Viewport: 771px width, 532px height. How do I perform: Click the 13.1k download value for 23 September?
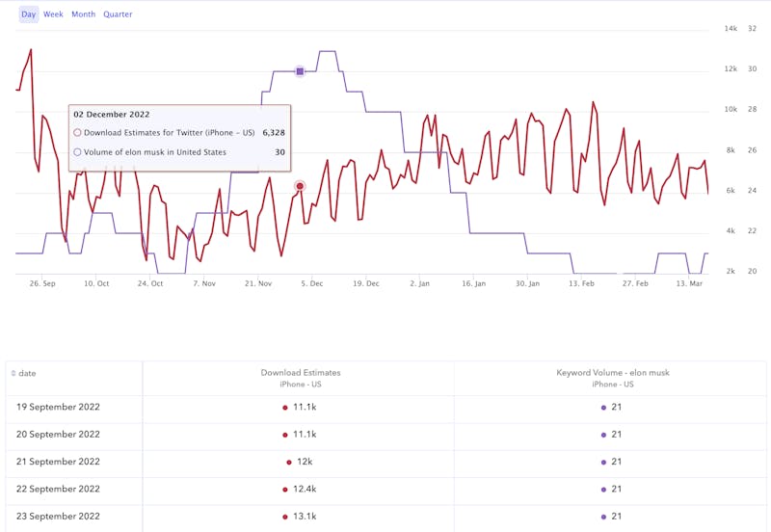coord(305,517)
